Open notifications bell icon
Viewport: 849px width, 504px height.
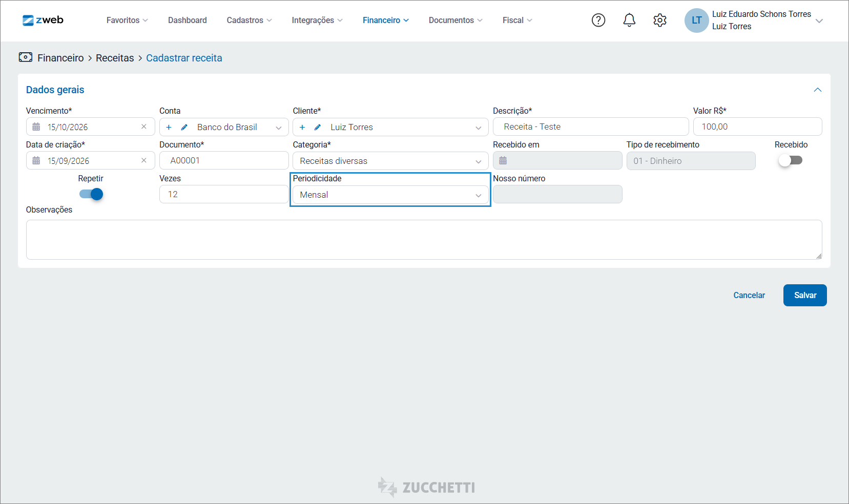click(629, 20)
